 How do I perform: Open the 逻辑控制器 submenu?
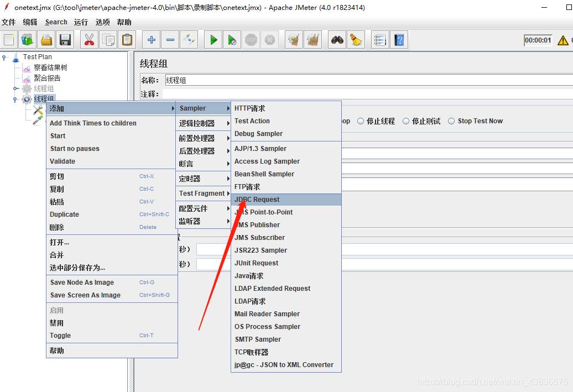203,123
